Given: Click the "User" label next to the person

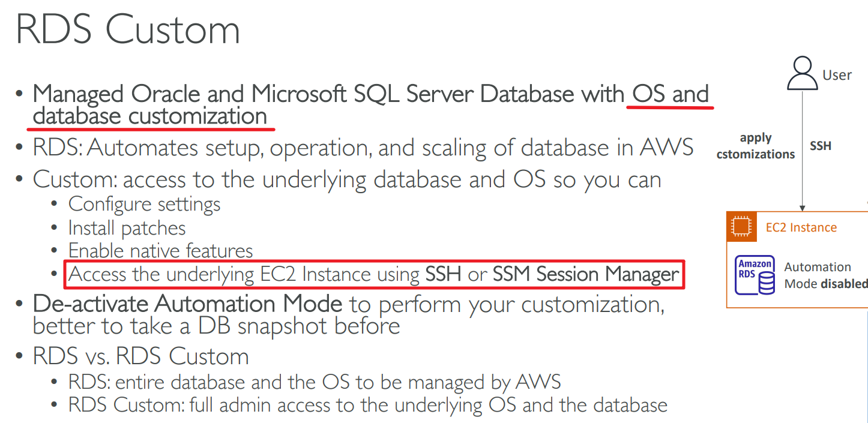Looking at the screenshot, I should tap(837, 75).
